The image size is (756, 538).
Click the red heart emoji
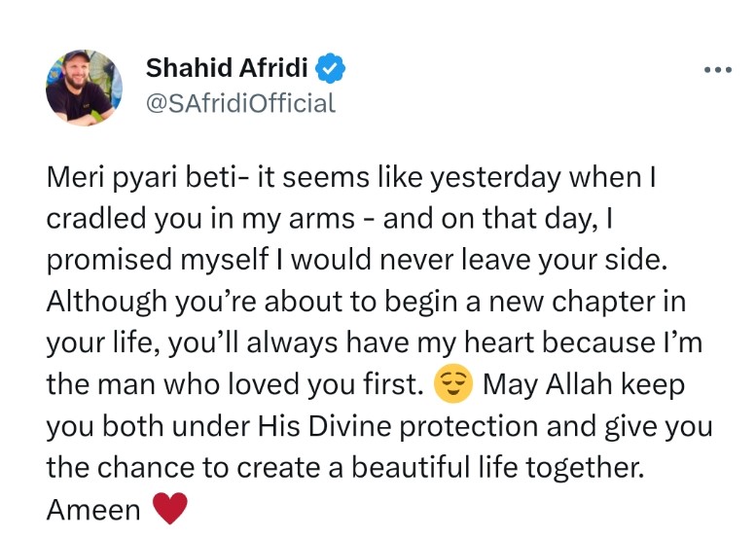pyautogui.click(x=165, y=509)
